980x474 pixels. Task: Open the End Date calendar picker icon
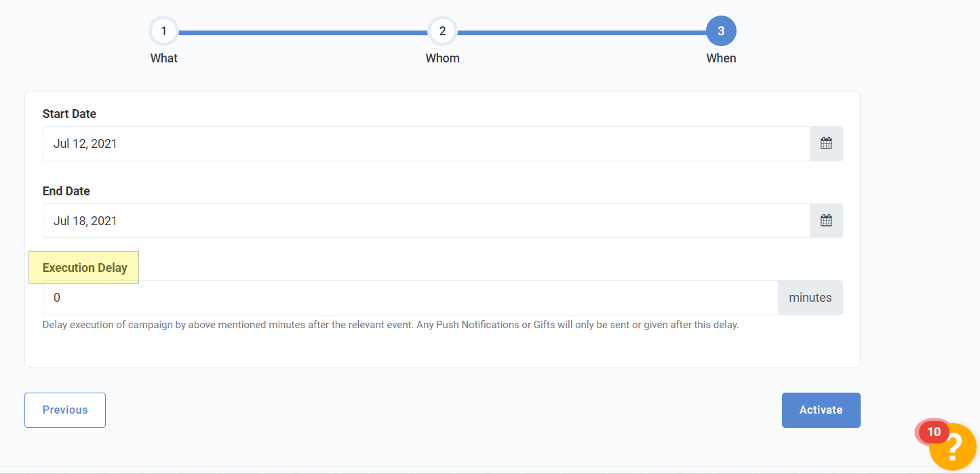(x=826, y=220)
